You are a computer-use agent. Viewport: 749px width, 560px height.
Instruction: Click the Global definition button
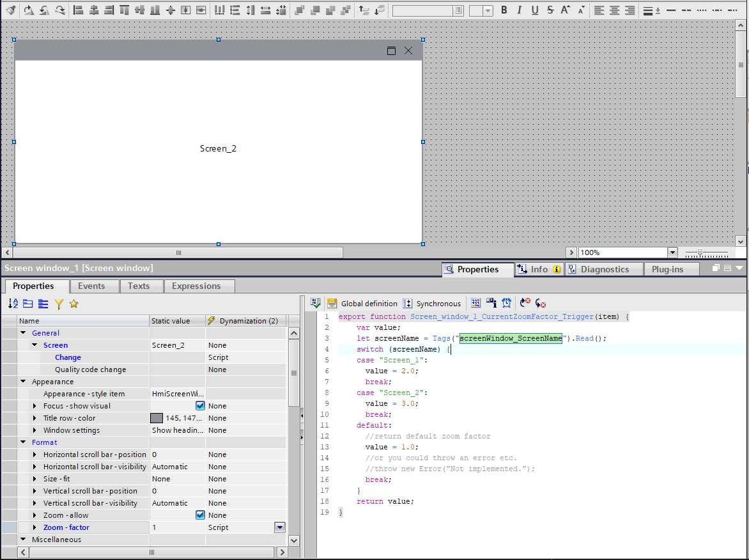point(362,304)
